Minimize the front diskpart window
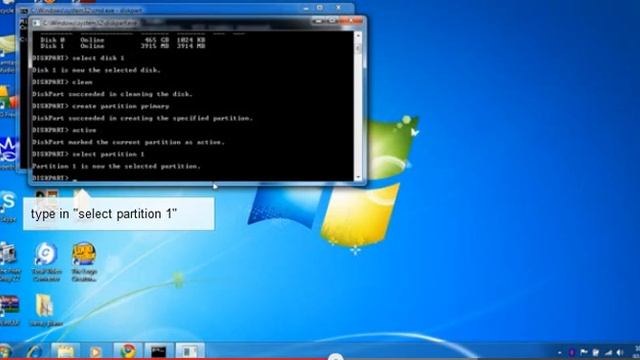This screenshot has width=640, height=360. point(318,20)
